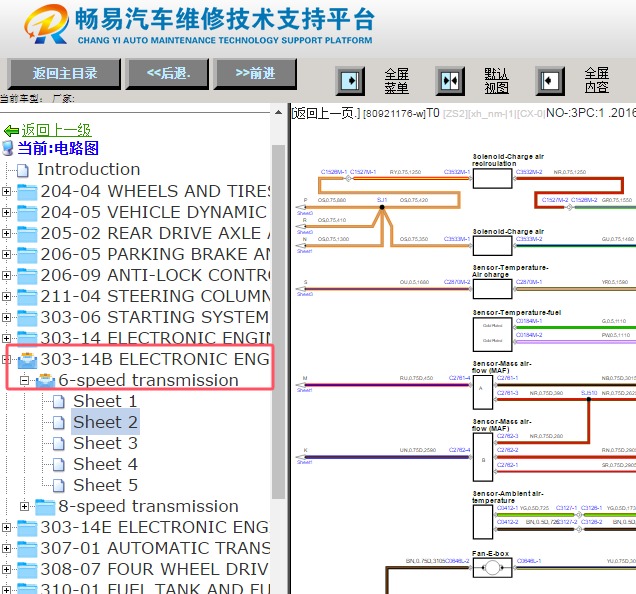Expand the 205-02 REAR DRIVE AXLE node
636x594 pixels.
click(x=6, y=233)
